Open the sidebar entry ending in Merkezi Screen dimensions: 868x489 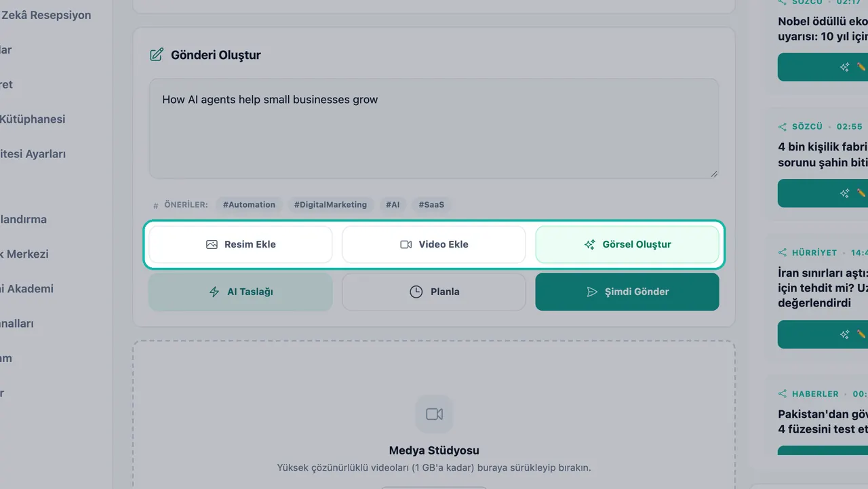pyautogui.click(x=24, y=254)
